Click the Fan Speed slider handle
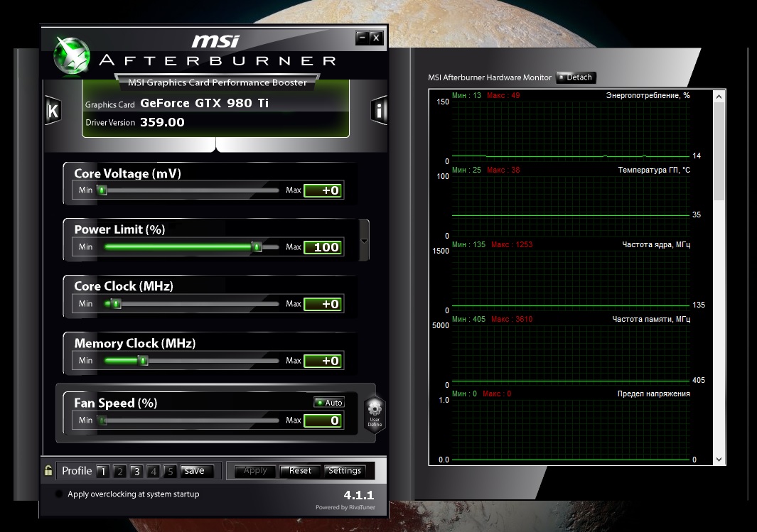This screenshot has height=532, width=757. point(102,420)
